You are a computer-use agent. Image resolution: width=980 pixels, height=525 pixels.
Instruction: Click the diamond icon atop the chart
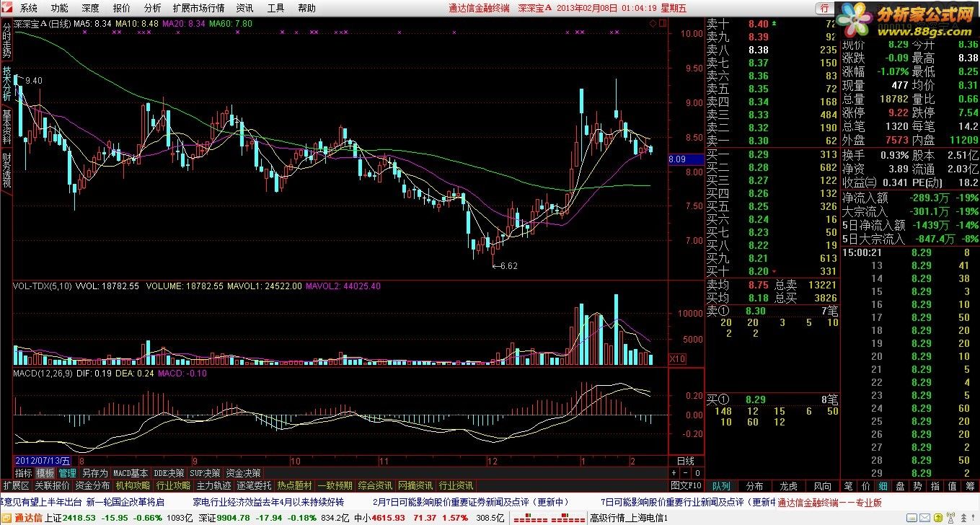(x=652, y=23)
